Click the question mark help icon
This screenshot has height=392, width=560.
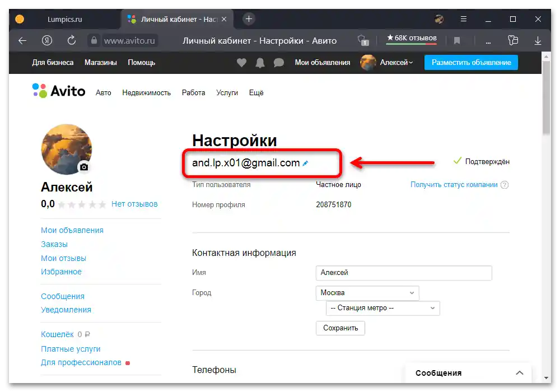point(505,185)
